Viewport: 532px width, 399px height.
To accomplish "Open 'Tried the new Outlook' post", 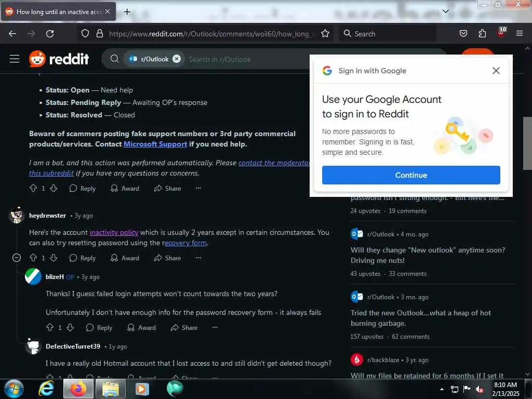I will pyautogui.click(x=421, y=318).
